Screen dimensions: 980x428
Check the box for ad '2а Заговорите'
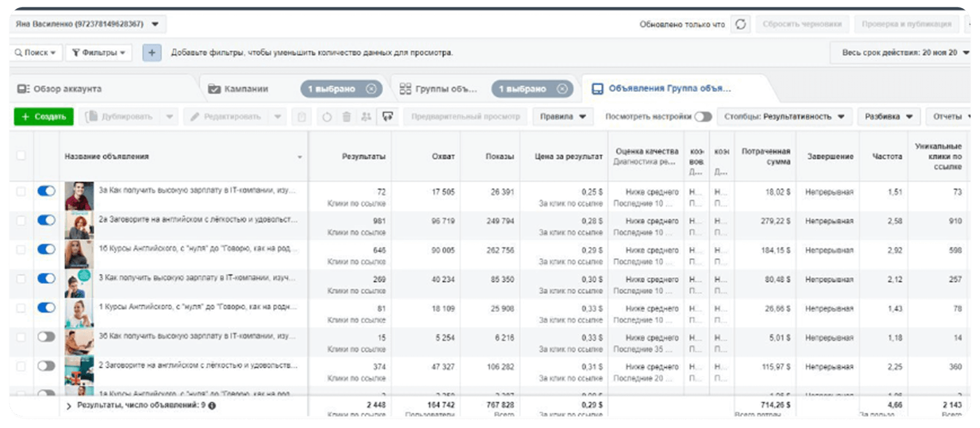pos(21,221)
